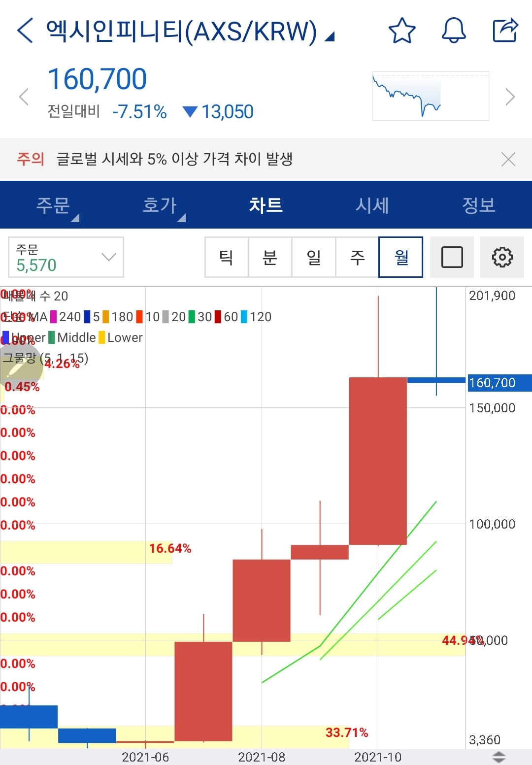Select the 일 chart interval
This screenshot has height=765, width=532.
pyautogui.click(x=314, y=257)
